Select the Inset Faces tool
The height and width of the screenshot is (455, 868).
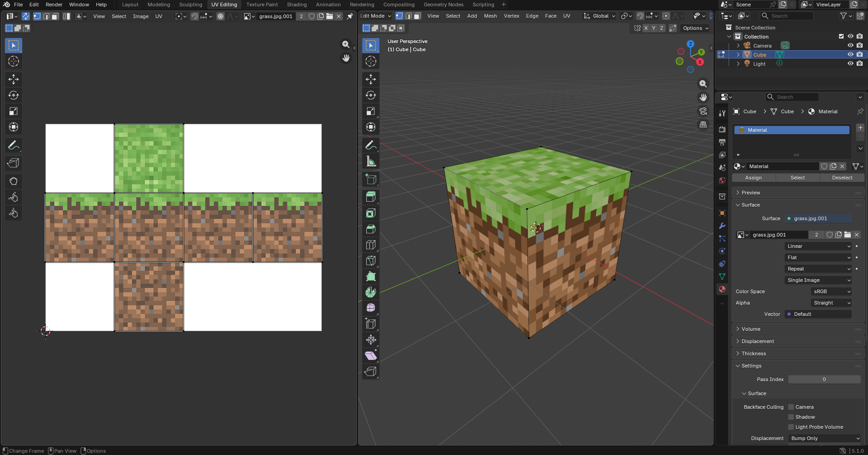[371, 213]
